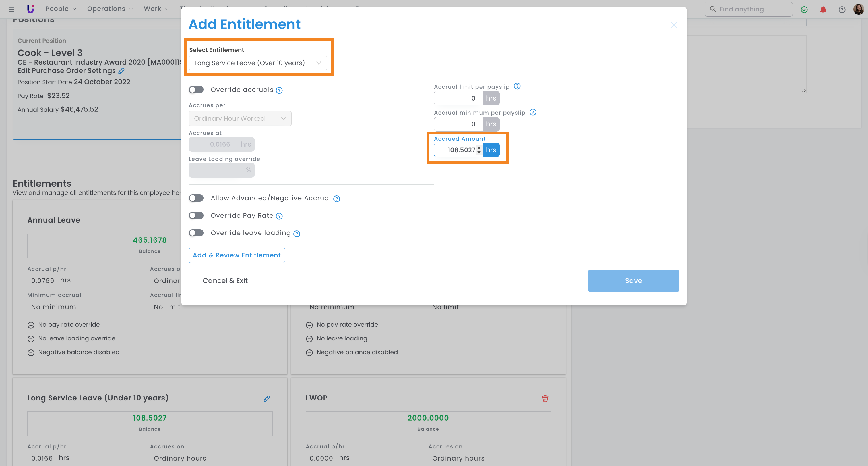Delete the LWOP entitlement with trash icon
The width and height of the screenshot is (868, 466).
click(545, 398)
